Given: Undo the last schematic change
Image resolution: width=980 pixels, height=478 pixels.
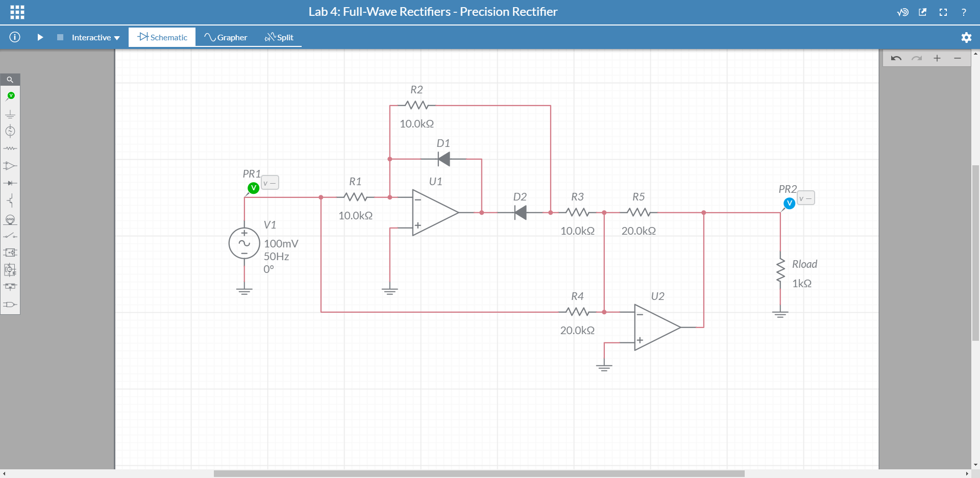Looking at the screenshot, I should pos(896,58).
